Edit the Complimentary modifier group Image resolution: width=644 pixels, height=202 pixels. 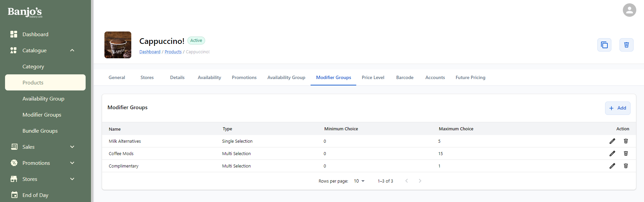[x=612, y=166]
